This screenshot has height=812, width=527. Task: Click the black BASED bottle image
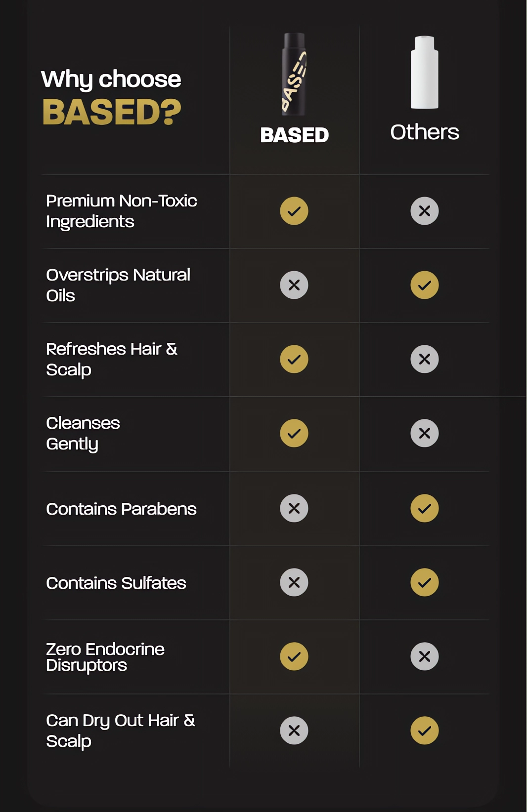click(294, 74)
